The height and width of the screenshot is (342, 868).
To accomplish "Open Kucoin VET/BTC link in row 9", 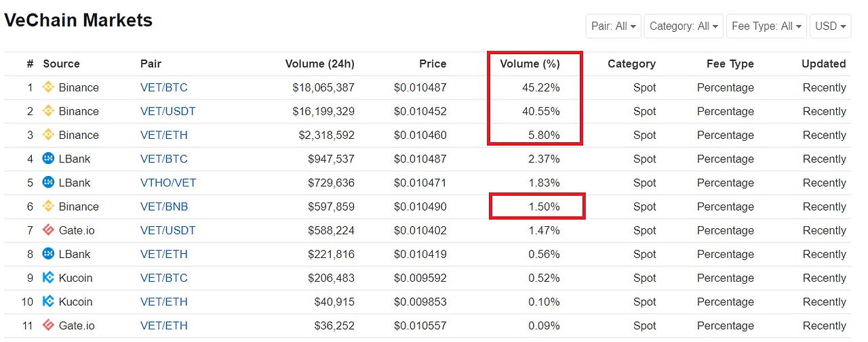I will click(163, 278).
